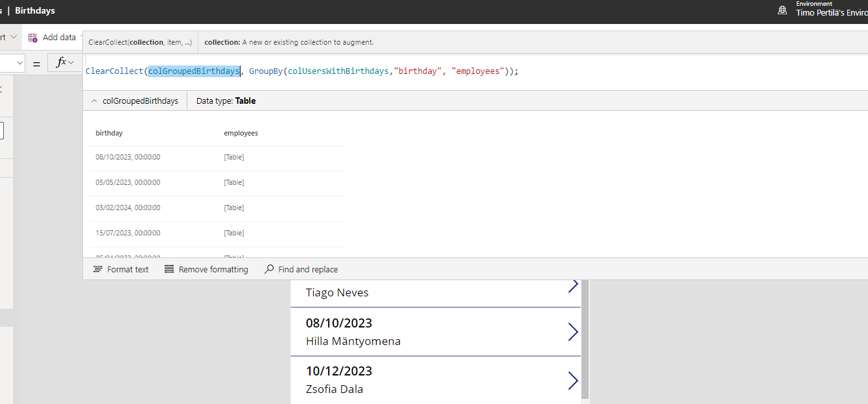Click the Format text icon
The image size is (868, 404).
pyautogui.click(x=98, y=269)
